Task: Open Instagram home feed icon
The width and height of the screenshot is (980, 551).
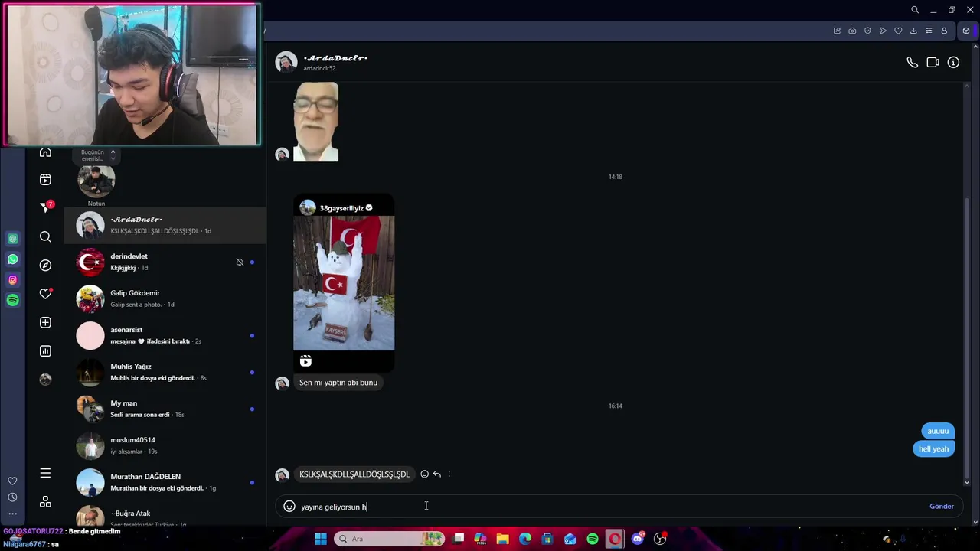Action: tap(45, 152)
